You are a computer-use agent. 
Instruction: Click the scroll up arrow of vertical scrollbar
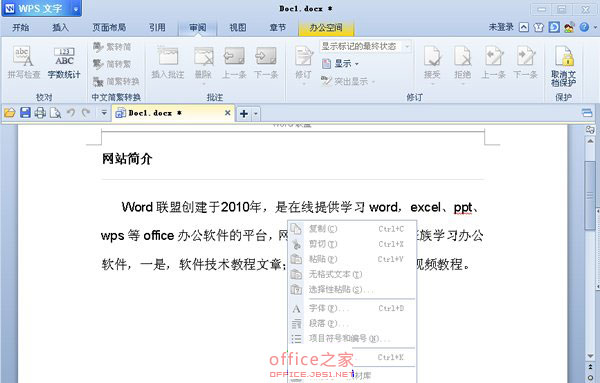(590, 141)
